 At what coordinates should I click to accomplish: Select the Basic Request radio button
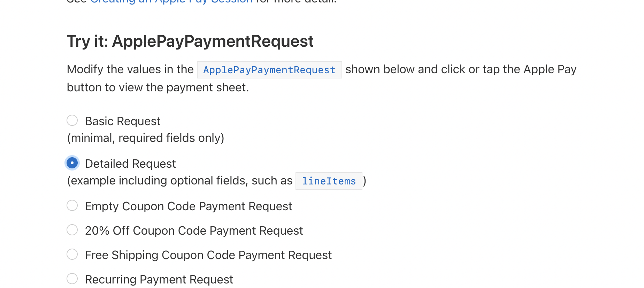(x=72, y=120)
